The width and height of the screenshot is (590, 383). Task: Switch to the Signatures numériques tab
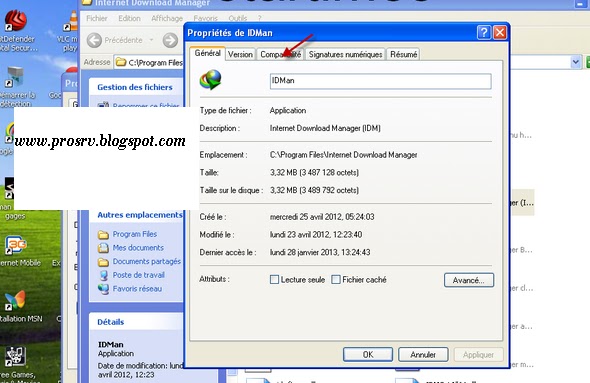pos(345,55)
